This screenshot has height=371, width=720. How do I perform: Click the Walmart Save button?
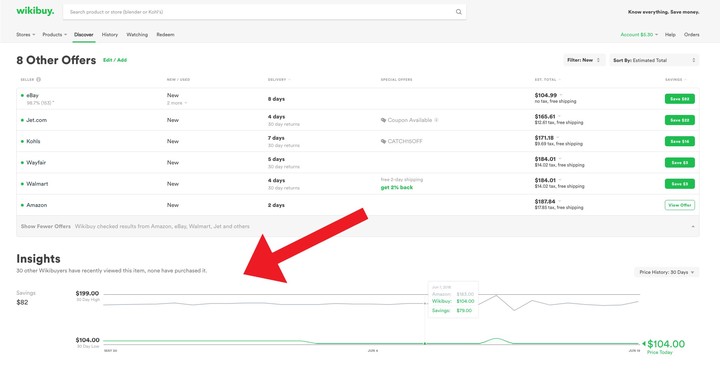click(x=680, y=184)
